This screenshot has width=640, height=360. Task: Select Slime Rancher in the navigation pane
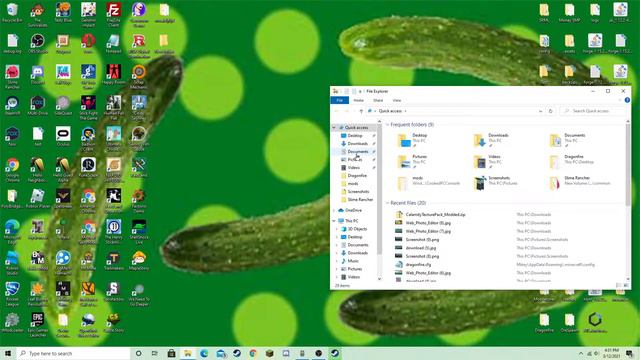tap(357, 200)
